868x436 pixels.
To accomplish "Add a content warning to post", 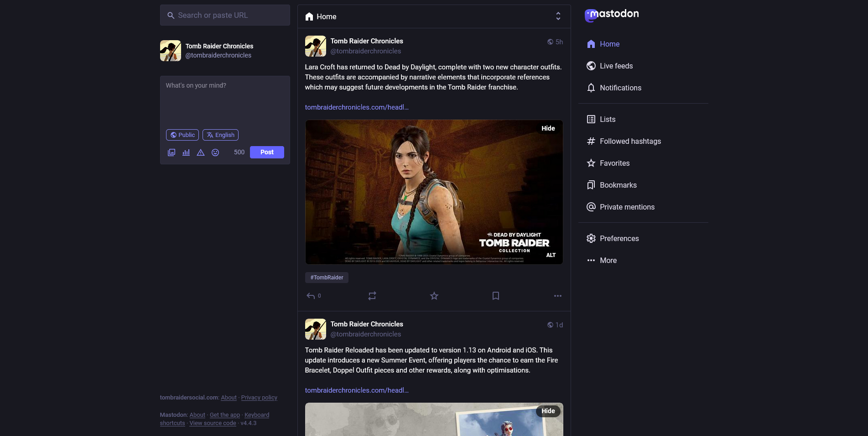I will (x=201, y=152).
